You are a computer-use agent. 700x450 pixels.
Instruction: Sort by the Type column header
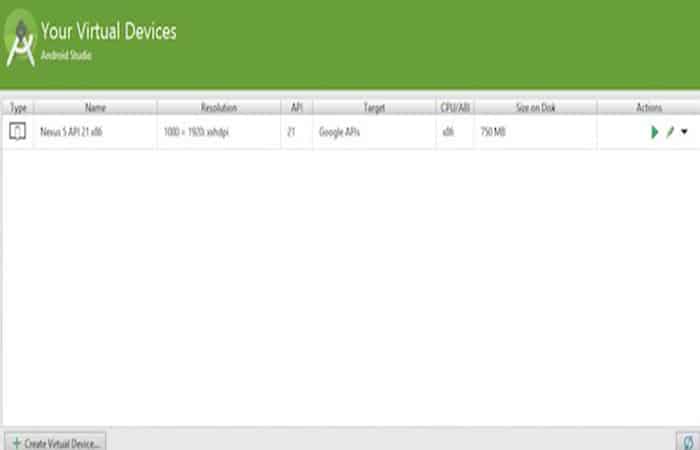click(18, 108)
